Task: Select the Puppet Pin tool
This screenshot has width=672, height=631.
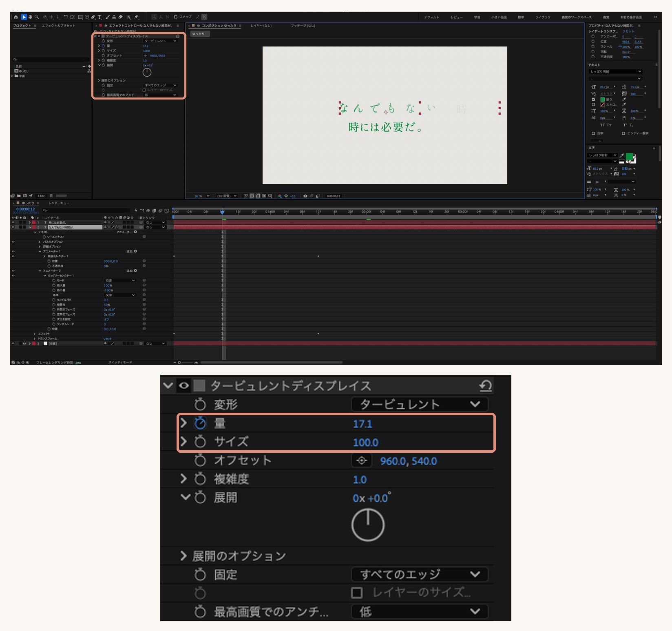Action: pos(137,17)
